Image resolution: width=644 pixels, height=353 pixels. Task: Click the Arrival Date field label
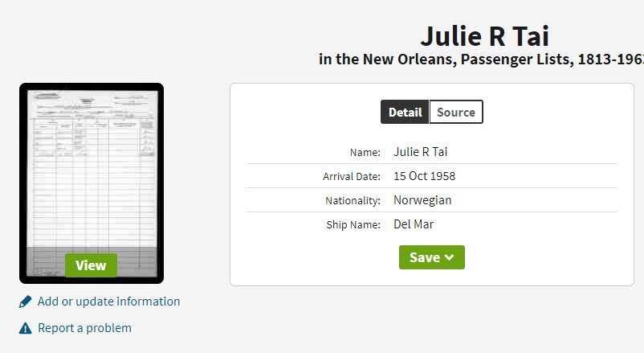click(352, 177)
